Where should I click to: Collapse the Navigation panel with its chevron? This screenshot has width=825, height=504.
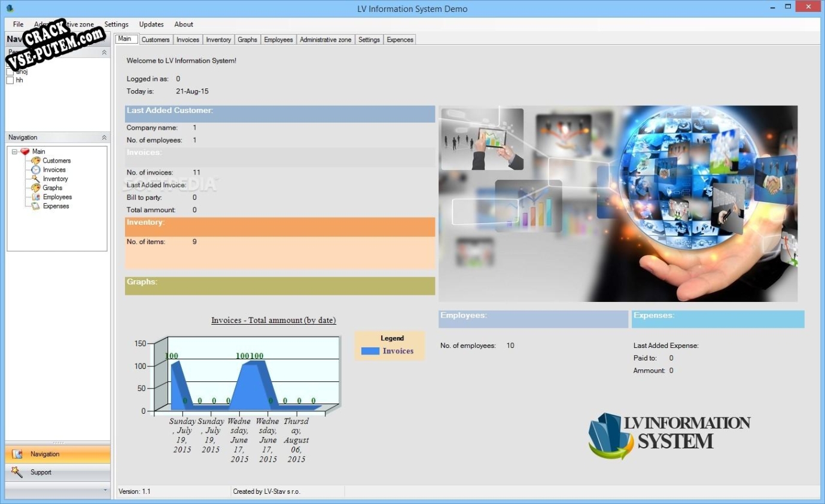point(104,138)
